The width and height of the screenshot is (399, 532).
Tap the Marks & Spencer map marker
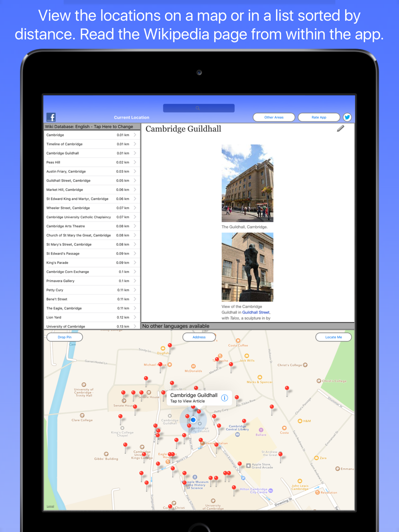(x=260, y=377)
